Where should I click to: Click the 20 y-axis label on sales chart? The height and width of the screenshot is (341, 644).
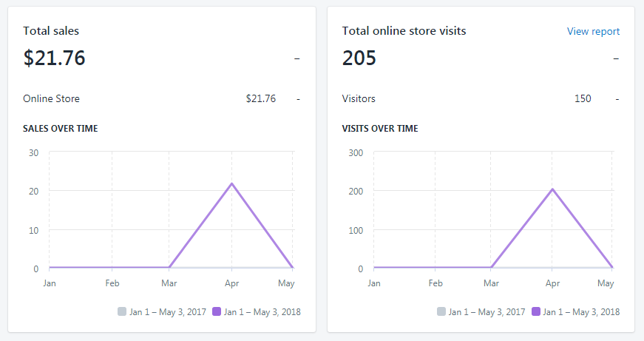click(34, 191)
